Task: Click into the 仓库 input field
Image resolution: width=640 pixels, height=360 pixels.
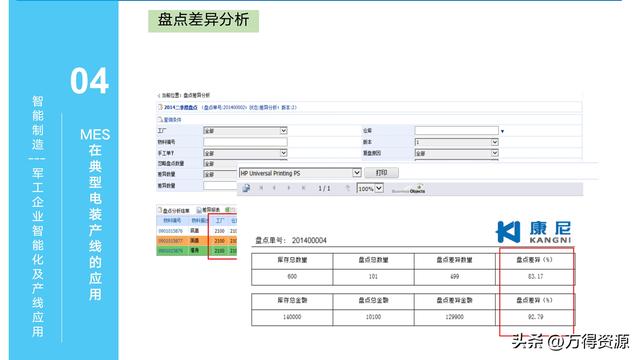Action: [456, 131]
